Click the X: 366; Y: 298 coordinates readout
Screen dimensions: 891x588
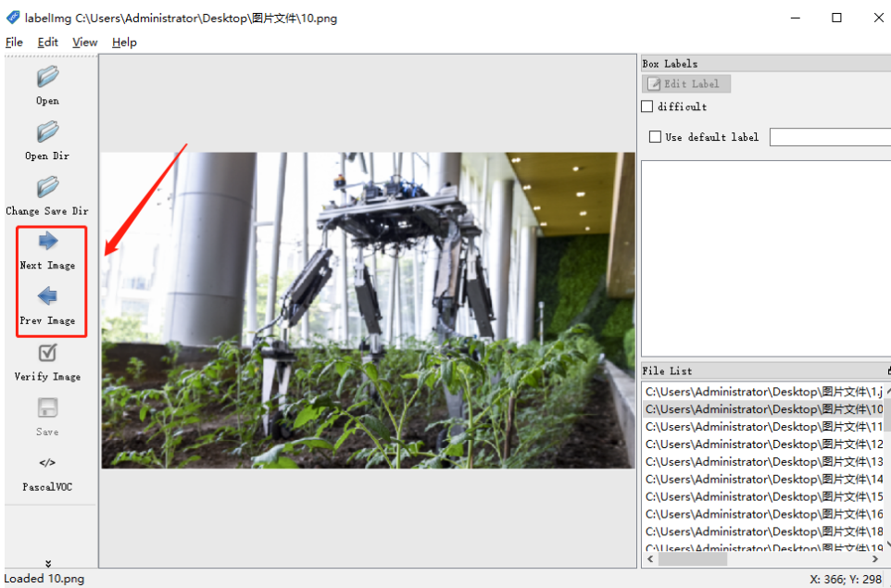846,580
